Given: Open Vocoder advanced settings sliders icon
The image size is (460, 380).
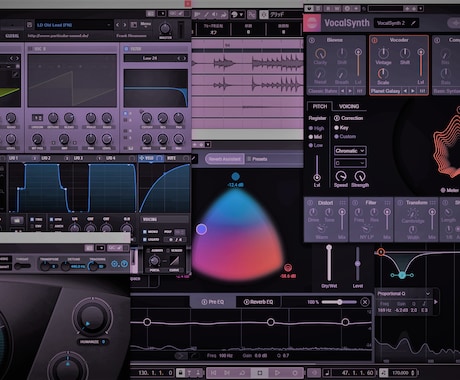Looking at the screenshot, I should pos(422,91).
